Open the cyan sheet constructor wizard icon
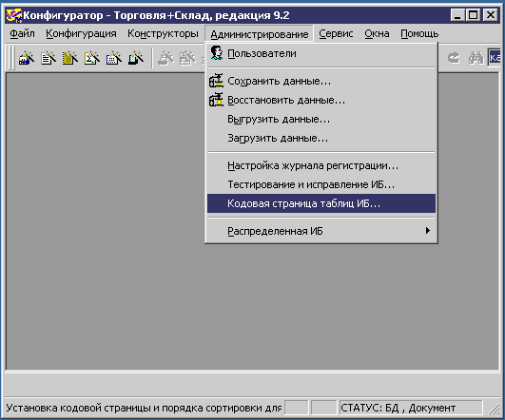This screenshot has width=505, height=420. coord(136,58)
